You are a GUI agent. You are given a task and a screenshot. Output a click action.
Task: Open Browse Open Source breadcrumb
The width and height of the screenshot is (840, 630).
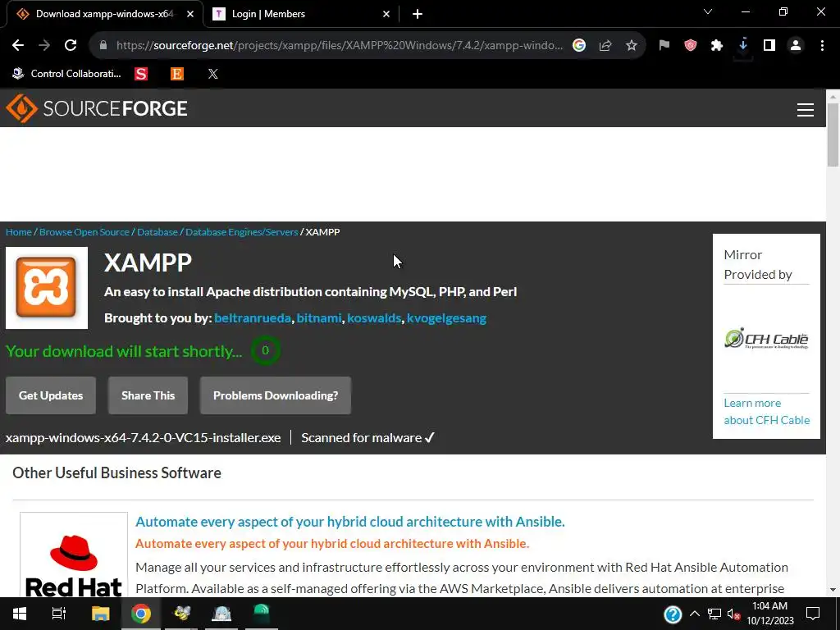pyautogui.click(x=84, y=232)
